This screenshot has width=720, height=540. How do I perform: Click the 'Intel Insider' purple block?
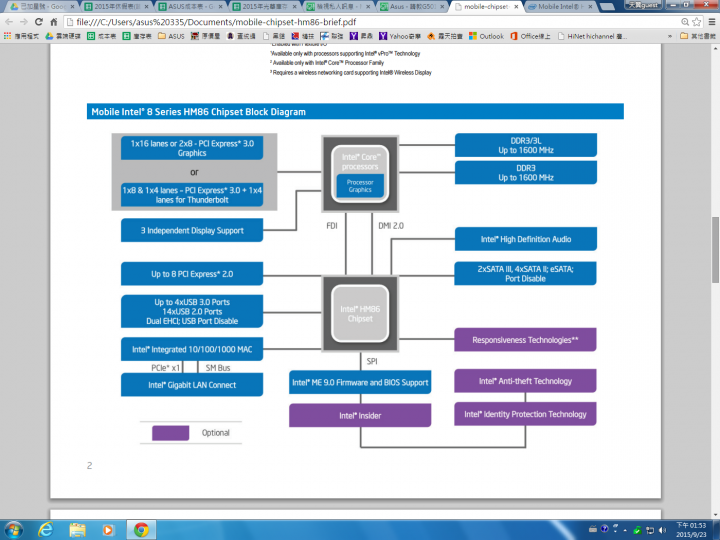point(360,416)
